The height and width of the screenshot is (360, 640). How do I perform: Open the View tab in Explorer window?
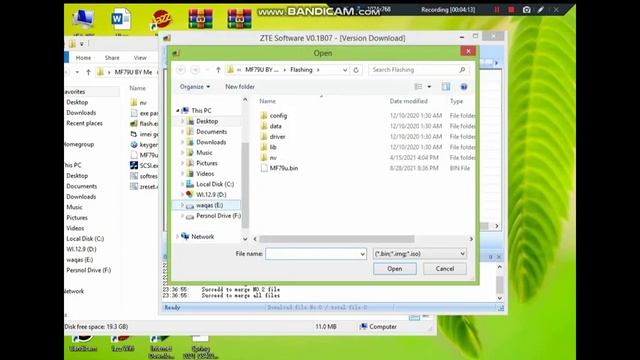point(140,58)
